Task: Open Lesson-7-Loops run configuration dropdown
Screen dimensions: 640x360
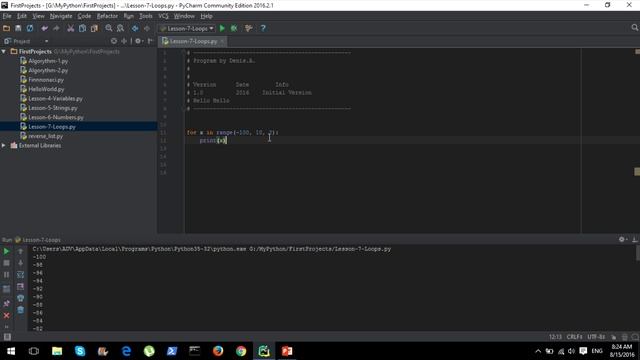Action: click(188, 29)
